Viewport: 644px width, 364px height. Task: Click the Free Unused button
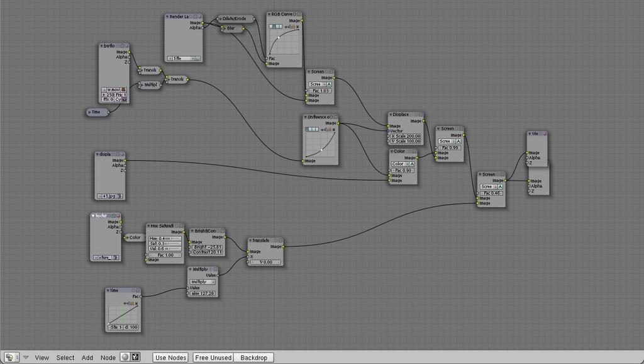coord(213,358)
